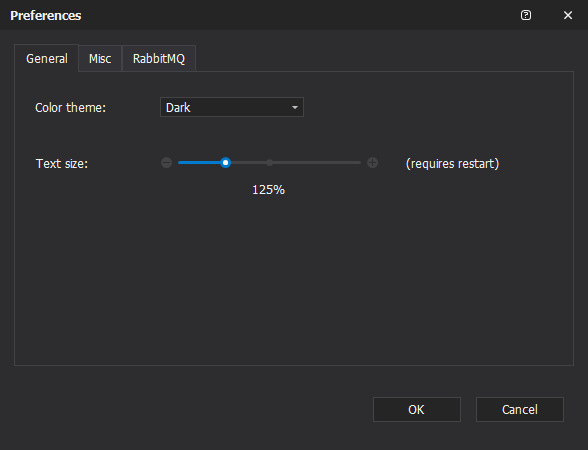This screenshot has width=588, height=450.
Task: Open the Color theme dropdown
Action: [232, 107]
